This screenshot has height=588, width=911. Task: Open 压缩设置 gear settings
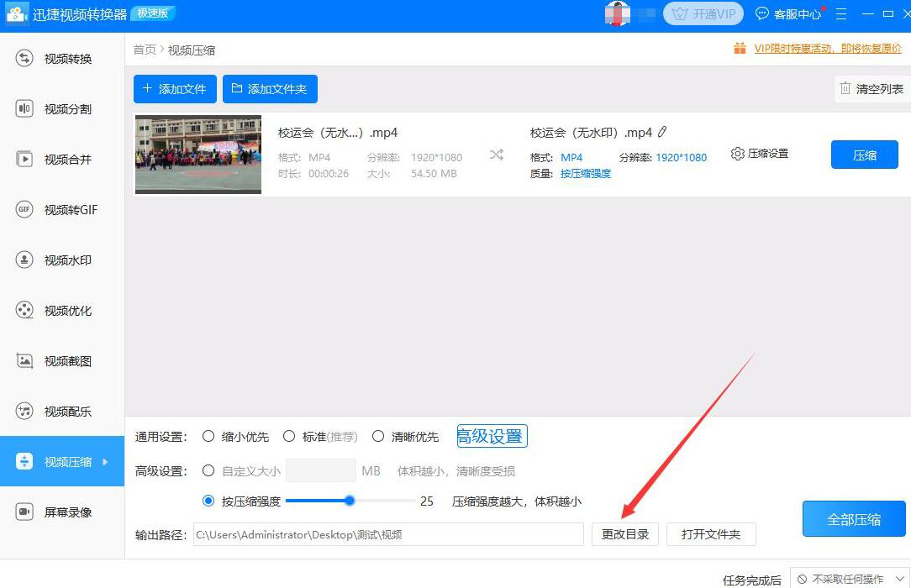(x=760, y=154)
